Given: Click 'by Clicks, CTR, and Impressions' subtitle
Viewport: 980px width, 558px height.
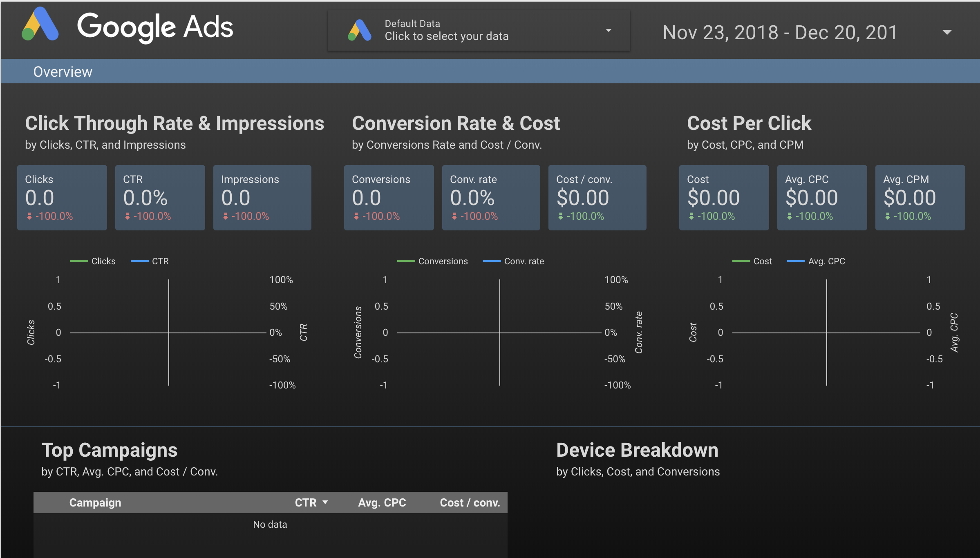Looking at the screenshot, I should [105, 145].
